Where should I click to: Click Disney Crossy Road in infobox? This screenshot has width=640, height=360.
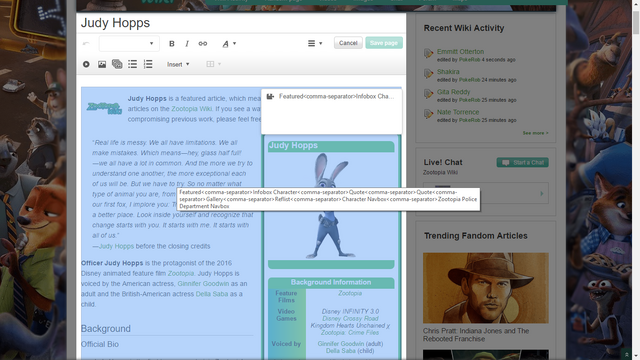click(x=350, y=318)
